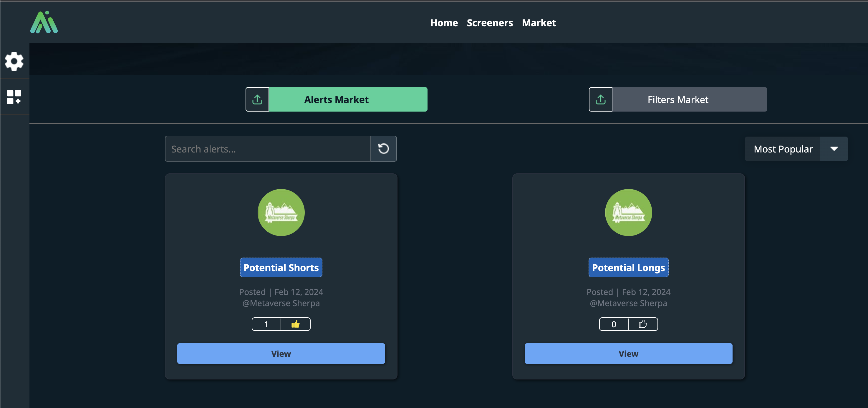Open Market from the top navigation

click(x=539, y=23)
